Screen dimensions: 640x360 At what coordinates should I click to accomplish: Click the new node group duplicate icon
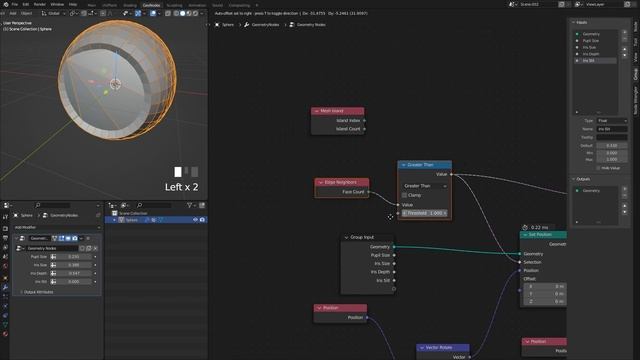tap(89, 248)
